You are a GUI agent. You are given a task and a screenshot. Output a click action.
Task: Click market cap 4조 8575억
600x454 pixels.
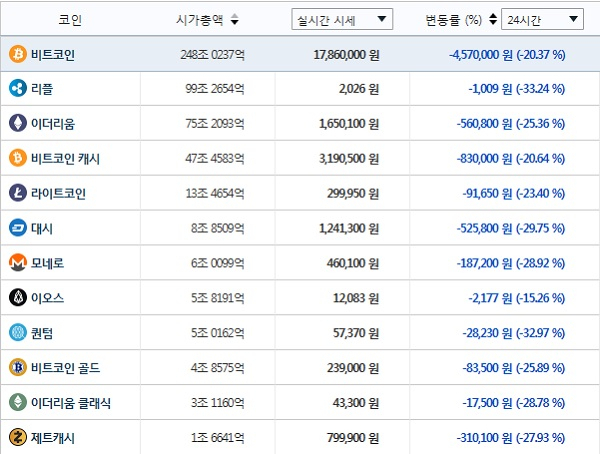(x=218, y=368)
